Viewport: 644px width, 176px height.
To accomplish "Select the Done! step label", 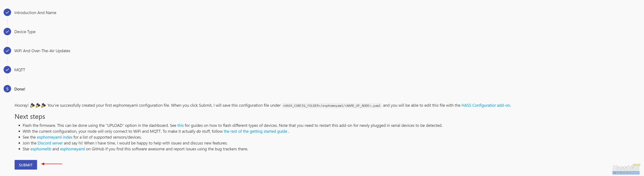I will pos(20,89).
